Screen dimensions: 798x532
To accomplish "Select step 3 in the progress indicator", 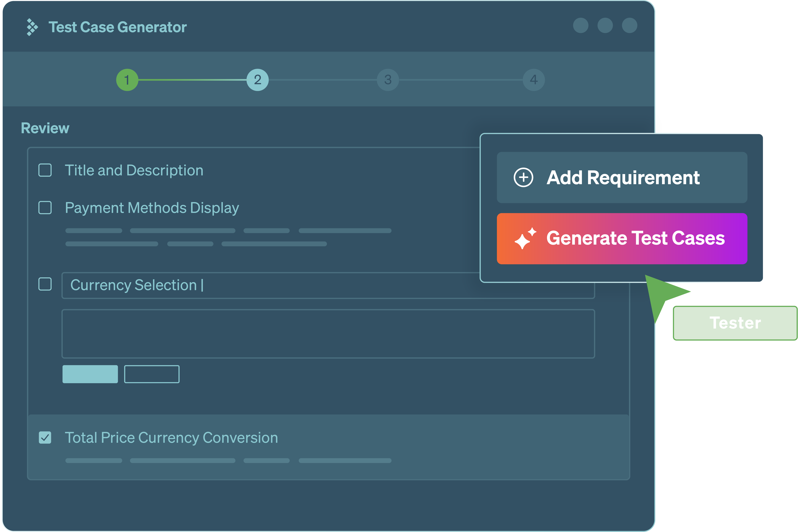I will tap(387, 79).
